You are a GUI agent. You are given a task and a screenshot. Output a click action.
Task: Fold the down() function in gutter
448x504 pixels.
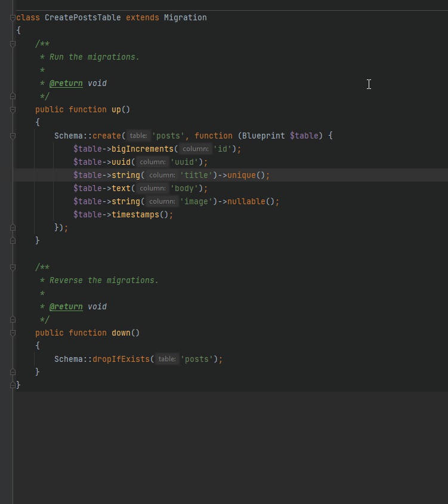13,333
